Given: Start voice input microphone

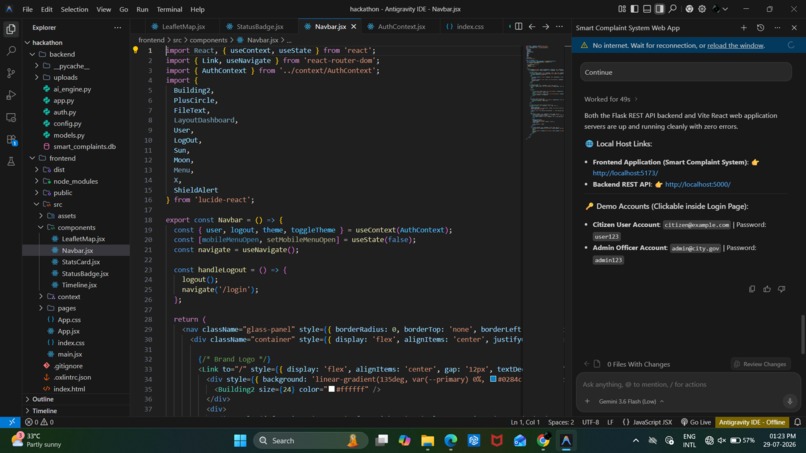Looking at the screenshot, I should 790,401.
